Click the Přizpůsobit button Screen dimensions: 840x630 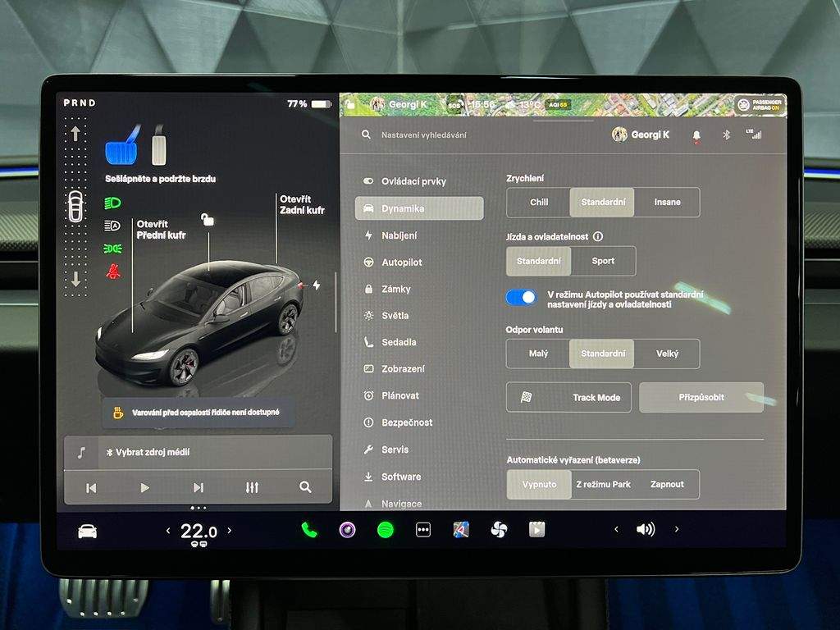[x=701, y=397]
